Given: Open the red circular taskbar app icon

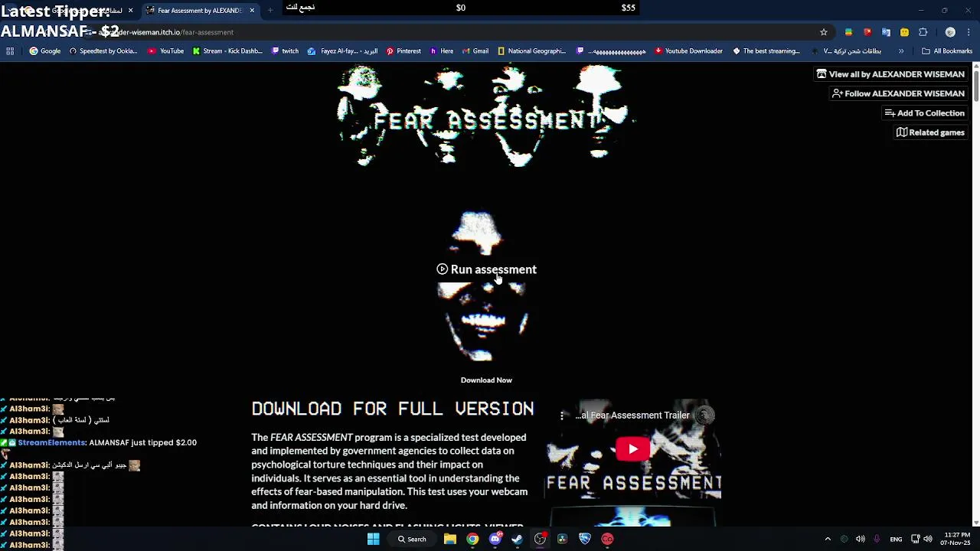Looking at the screenshot, I should [607, 539].
